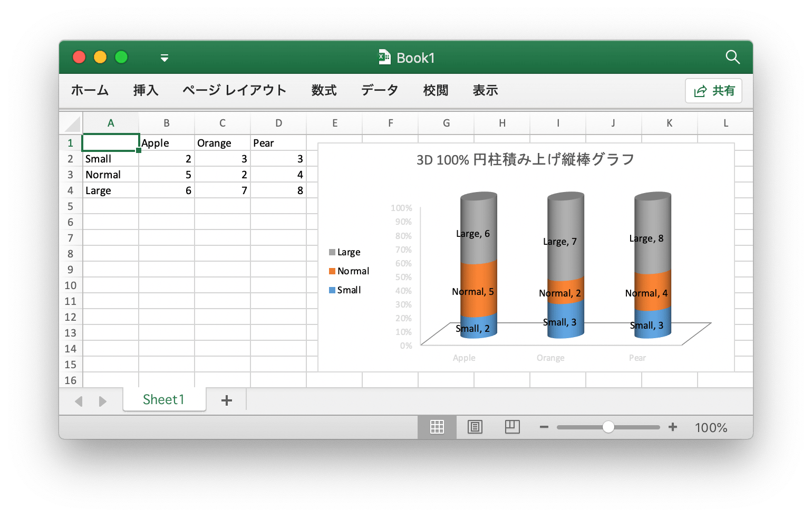Open the データ ribbon tab
812x517 pixels.
pyautogui.click(x=380, y=90)
